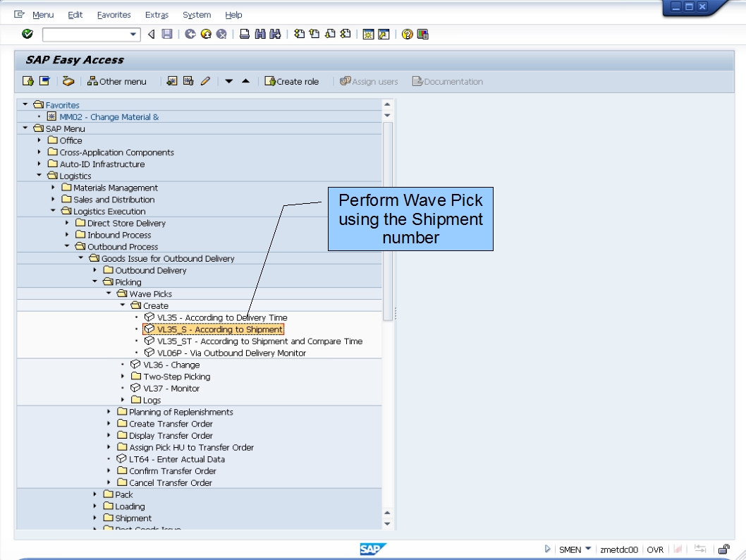Click the Last Page icon
The image size is (746, 560).
click(346, 34)
